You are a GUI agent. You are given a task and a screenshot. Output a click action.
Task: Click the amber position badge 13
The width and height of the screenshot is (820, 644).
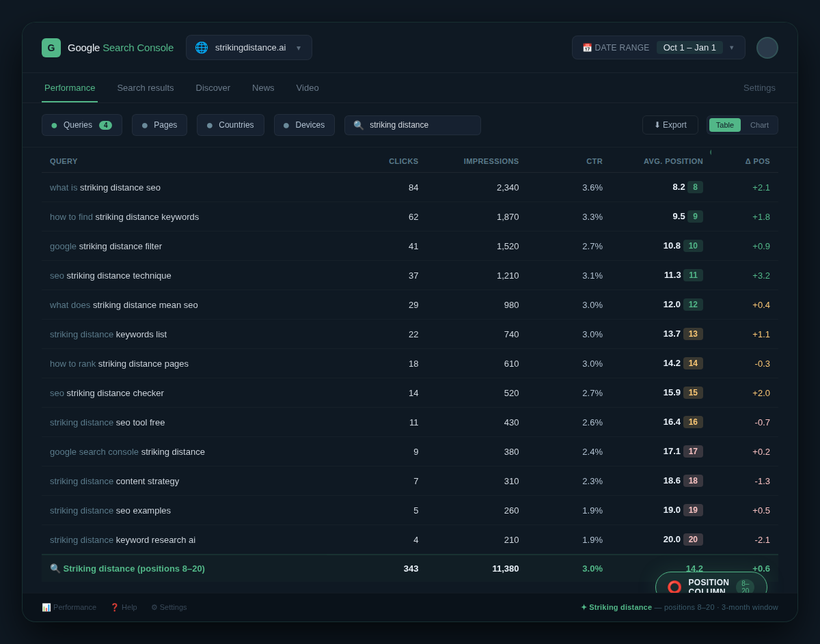pyautogui.click(x=693, y=334)
